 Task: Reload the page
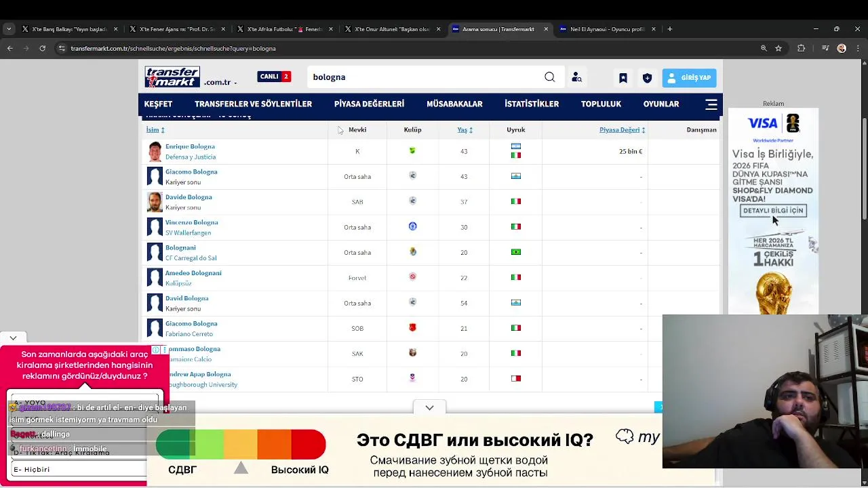[42, 48]
